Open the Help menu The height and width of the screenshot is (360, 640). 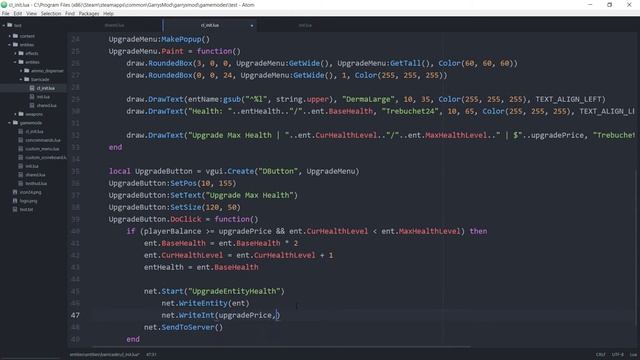coord(108,13)
